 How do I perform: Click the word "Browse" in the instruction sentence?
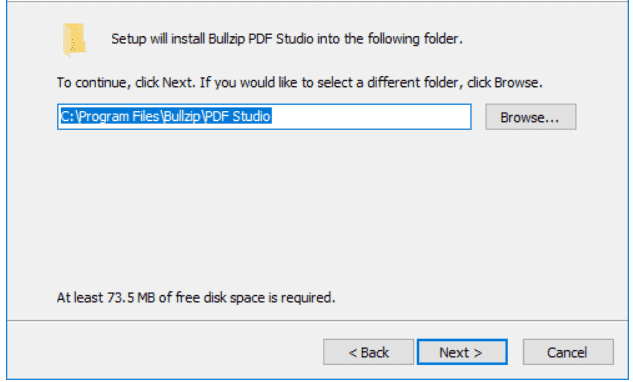pyautogui.click(x=516, y=82)
